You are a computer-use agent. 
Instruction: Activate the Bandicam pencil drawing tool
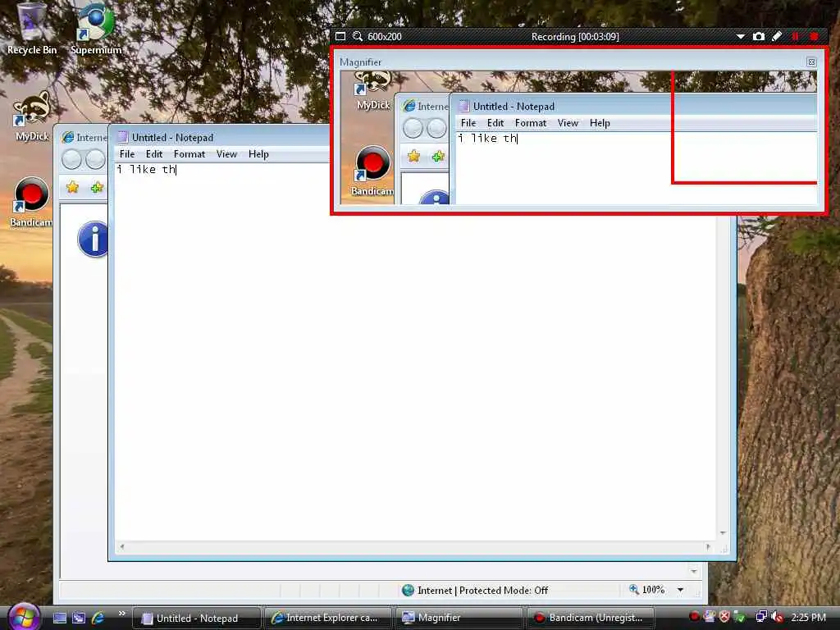pyautogui.click(x=777, y=36)
